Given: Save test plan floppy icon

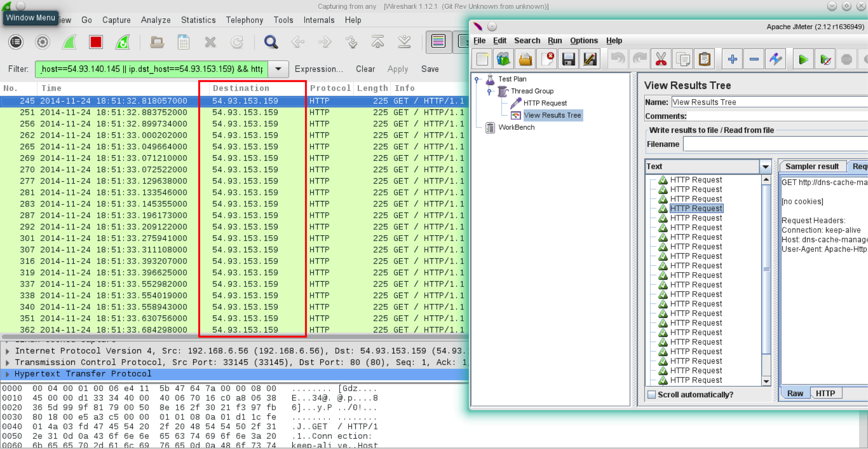Looking at the screenshot, I should [569, 60].
